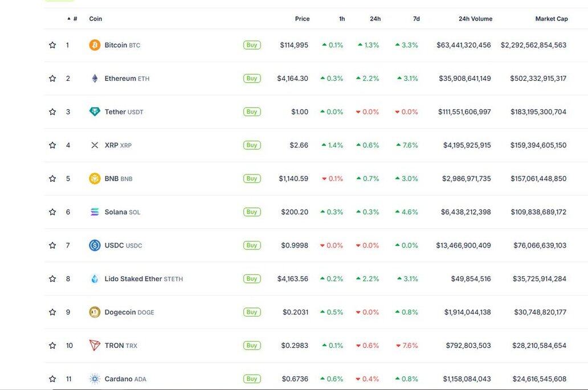Click the Dogecoin logo icon
588x390 pixels.
click(95, 312)
